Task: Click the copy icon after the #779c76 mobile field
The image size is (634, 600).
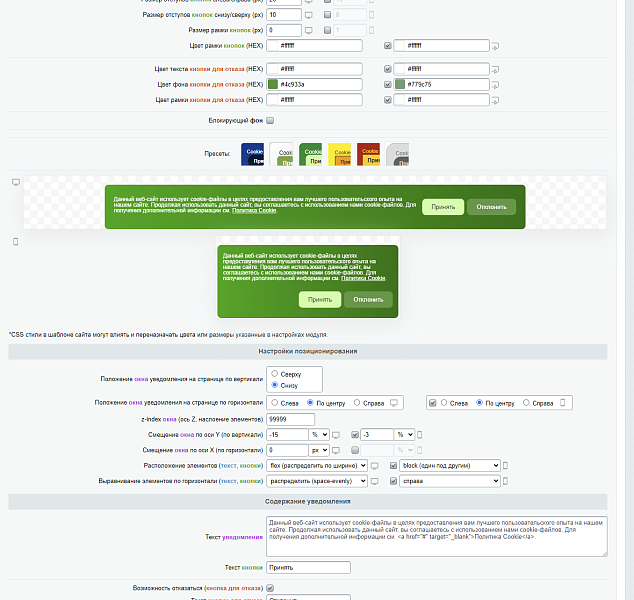Action: pos(495,85)
